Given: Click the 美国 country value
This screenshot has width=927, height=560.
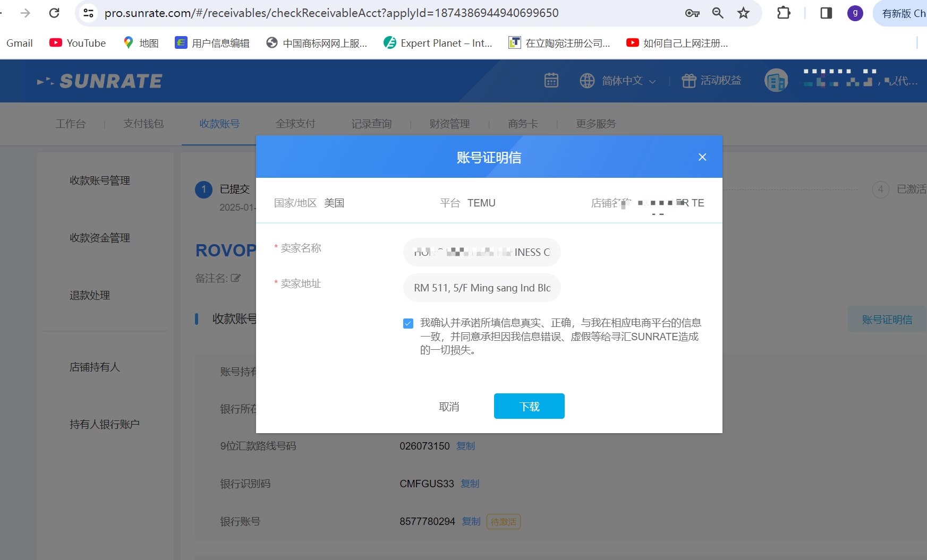Looking at the screenshot, I should coord(334,203).
